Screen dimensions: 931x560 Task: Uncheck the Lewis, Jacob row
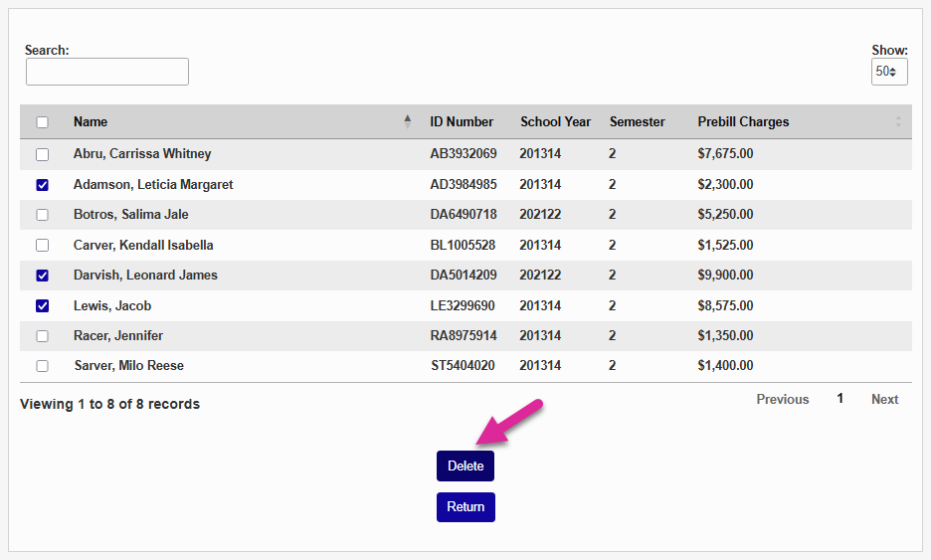[42, 305]
